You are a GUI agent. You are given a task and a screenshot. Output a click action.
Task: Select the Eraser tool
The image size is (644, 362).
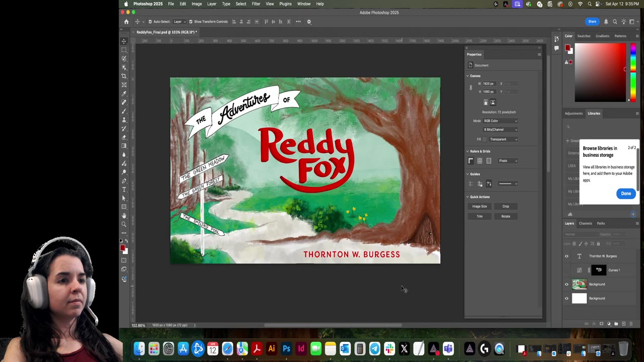point(124,137)
